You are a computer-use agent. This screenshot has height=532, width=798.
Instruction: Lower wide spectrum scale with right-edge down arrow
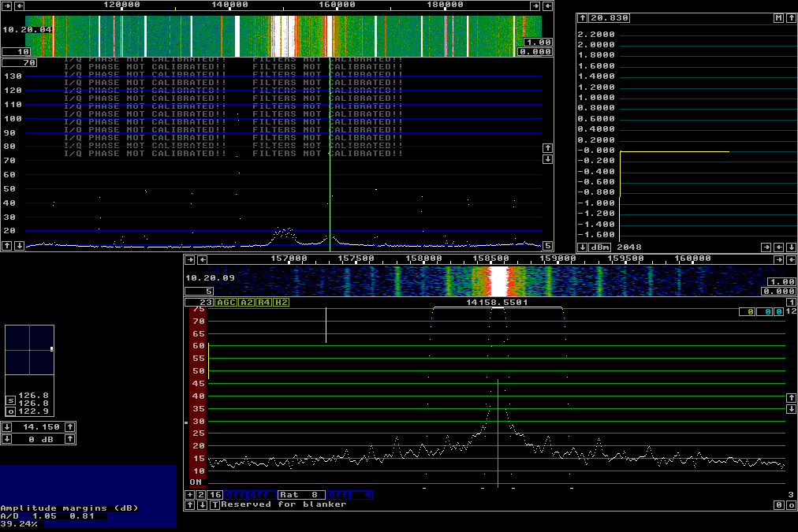pyautogui.click(x=547, y=159)
